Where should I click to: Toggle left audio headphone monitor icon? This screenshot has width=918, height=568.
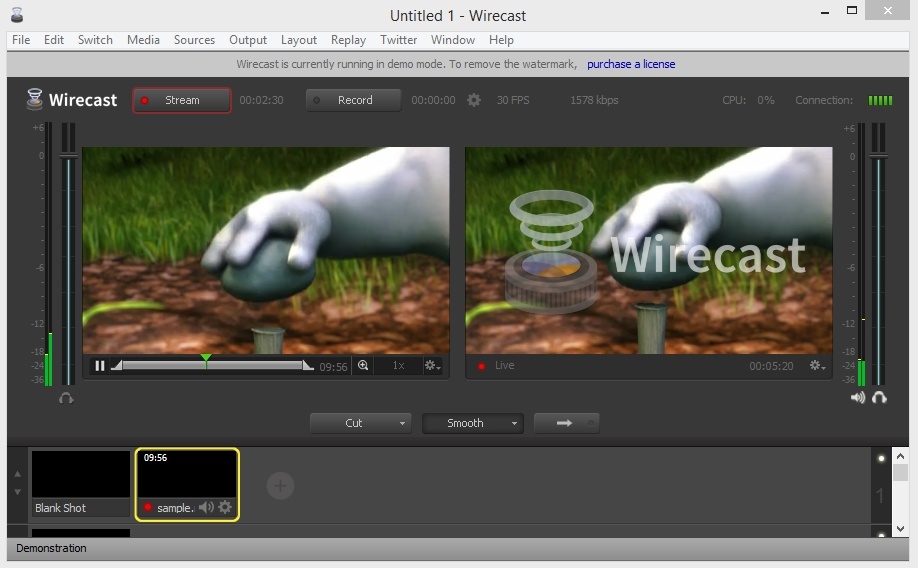[66, 398]
